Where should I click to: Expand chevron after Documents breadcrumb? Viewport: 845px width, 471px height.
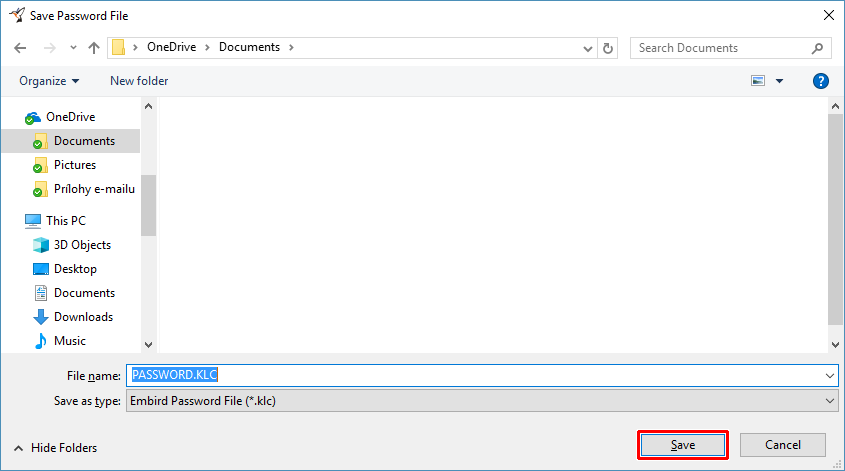point(291,47)
